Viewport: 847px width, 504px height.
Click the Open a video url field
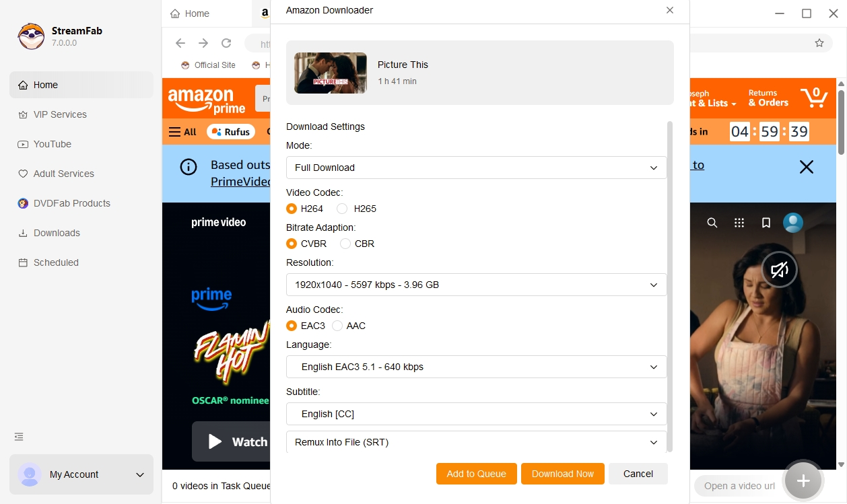(741, 485)
